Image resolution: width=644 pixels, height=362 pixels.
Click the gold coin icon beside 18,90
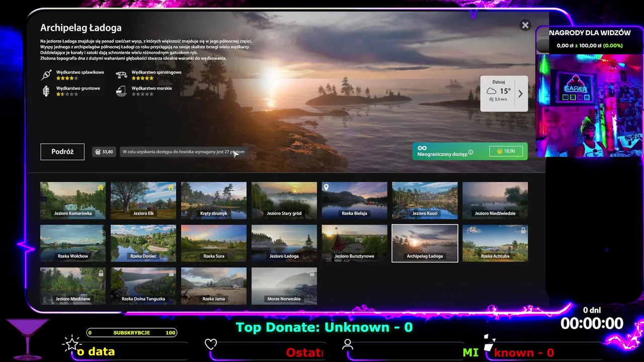[x=500, y=151]
